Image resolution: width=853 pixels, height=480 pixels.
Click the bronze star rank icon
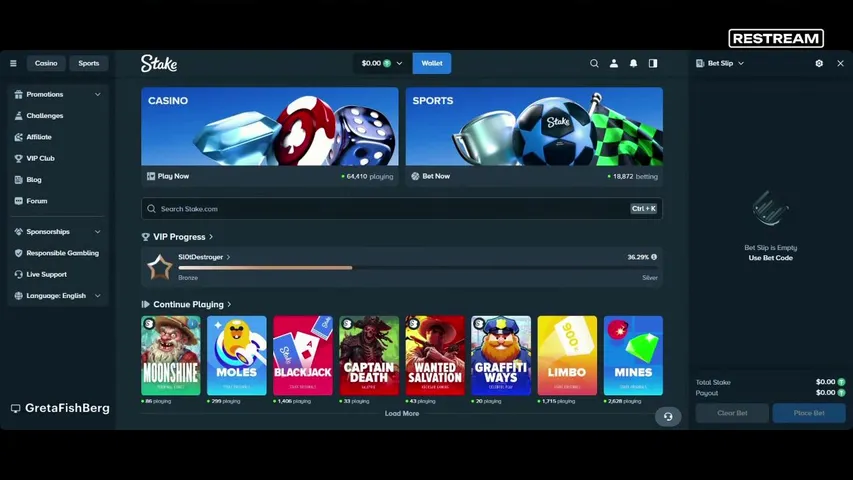(x=159, y=267)
